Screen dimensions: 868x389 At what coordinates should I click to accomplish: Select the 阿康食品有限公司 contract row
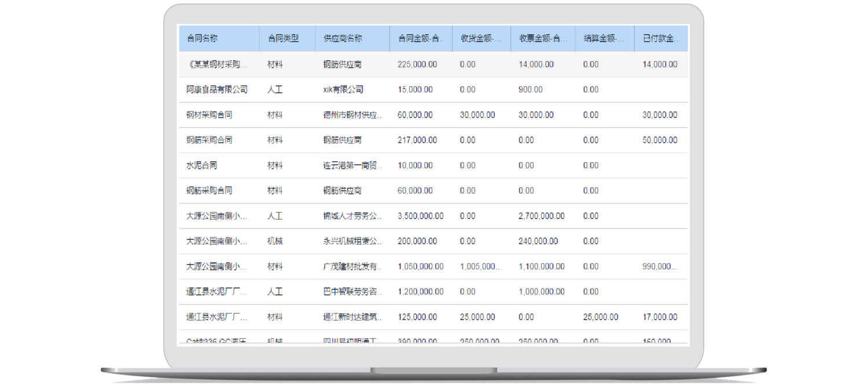(217, 90)
